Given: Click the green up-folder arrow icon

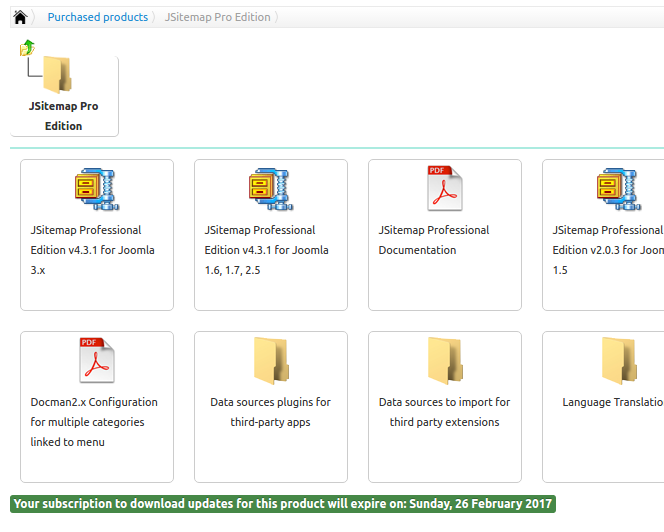Looking at the screenshot, I should click(28, 48).
